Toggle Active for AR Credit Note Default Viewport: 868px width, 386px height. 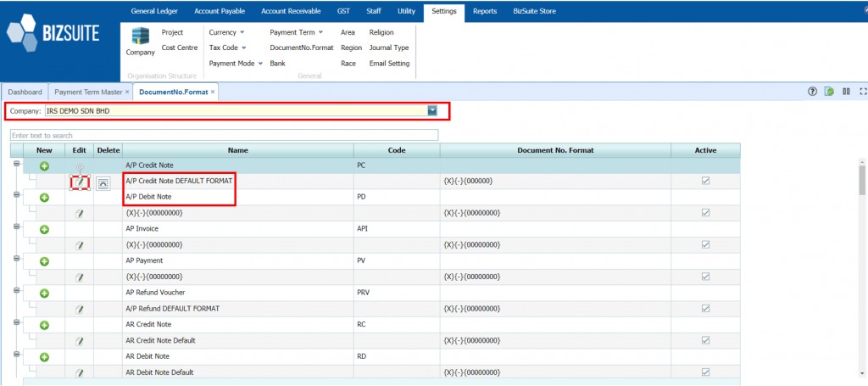[x=706, y=340]
